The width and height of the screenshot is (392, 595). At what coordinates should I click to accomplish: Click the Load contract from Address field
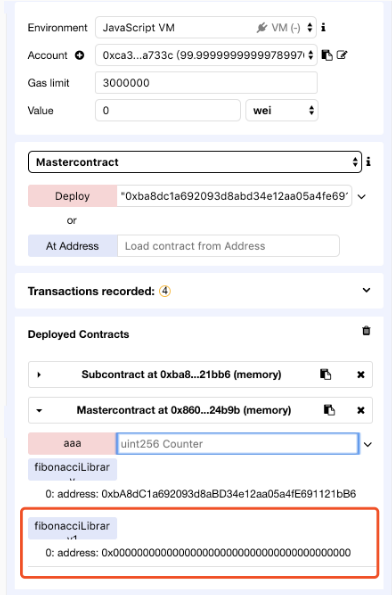click(x=228, y=246)
